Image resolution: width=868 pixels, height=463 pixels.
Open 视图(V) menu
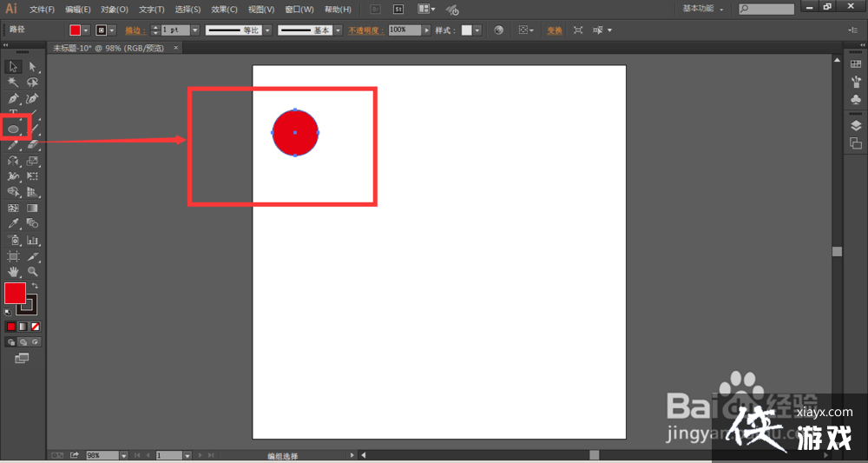pyautogui.click(x=261, y=10)
